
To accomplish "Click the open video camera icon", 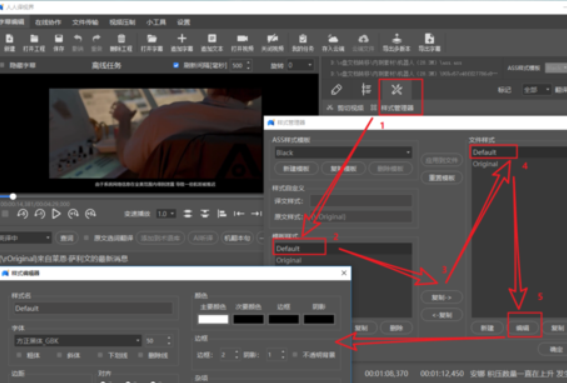I will tap(242, 39).
